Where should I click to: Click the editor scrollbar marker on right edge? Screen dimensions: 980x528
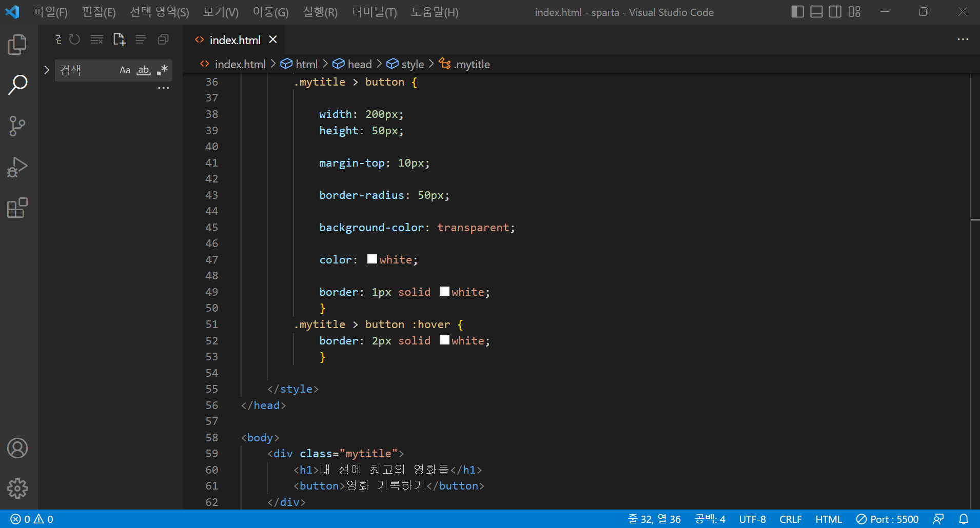975,220
